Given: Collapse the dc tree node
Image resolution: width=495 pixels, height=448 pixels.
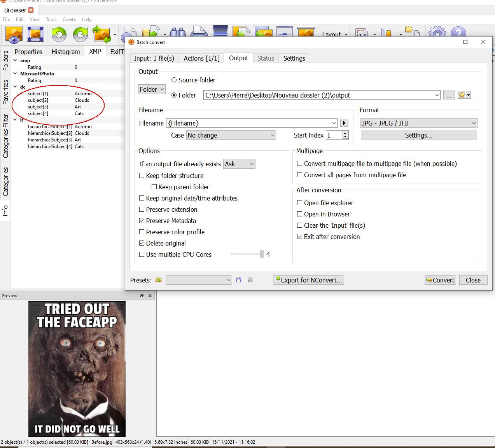Looking at the screenshot, I should (15, 87).
